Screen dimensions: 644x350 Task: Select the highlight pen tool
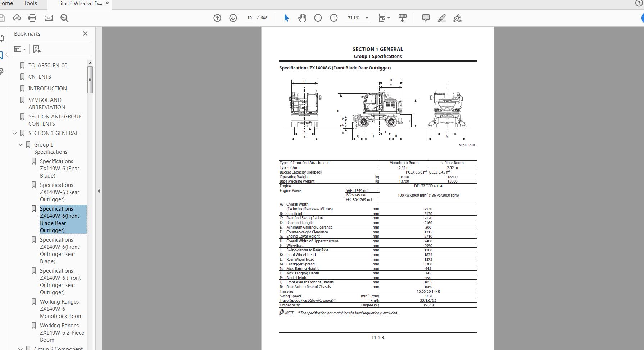pyautogui.click(x=442, y=18)
